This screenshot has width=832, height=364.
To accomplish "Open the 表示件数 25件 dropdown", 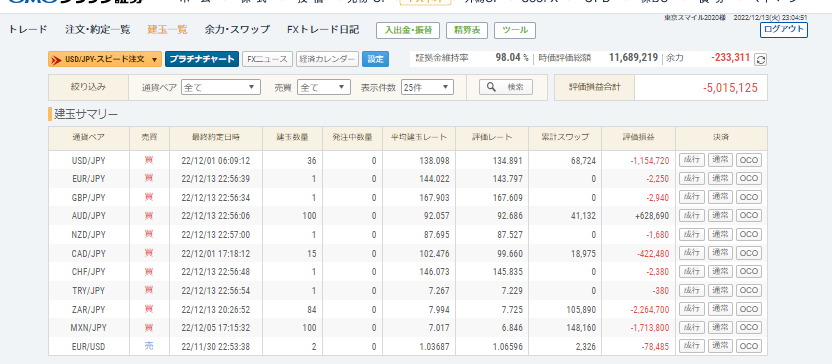I will tap(427, 87).
